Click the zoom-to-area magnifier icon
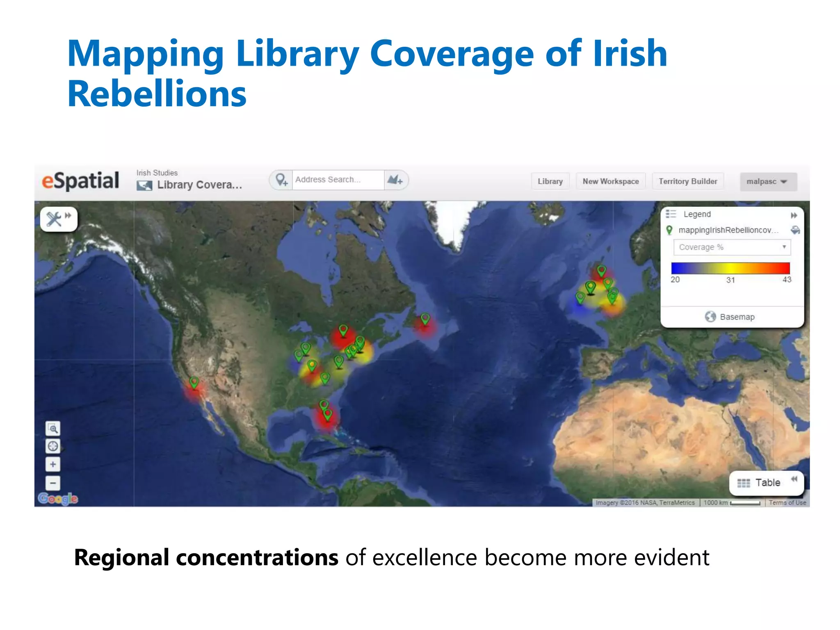The width and height of the screenshot is (840, 630). pos(53,429)
